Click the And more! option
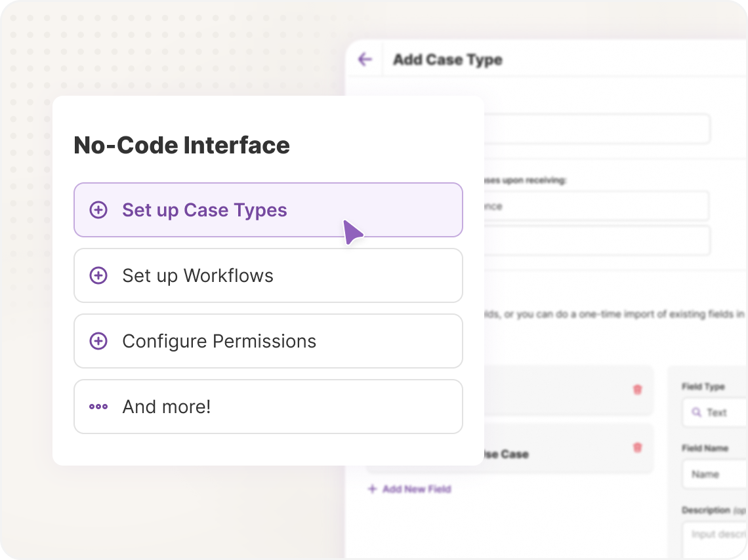The image size is (748, 560). point(268,407)
